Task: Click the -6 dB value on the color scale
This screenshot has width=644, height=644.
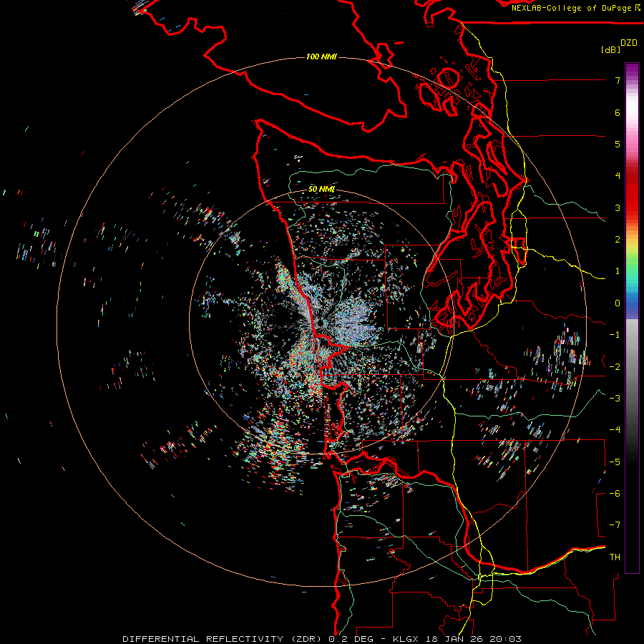Action: pos(615,494)
